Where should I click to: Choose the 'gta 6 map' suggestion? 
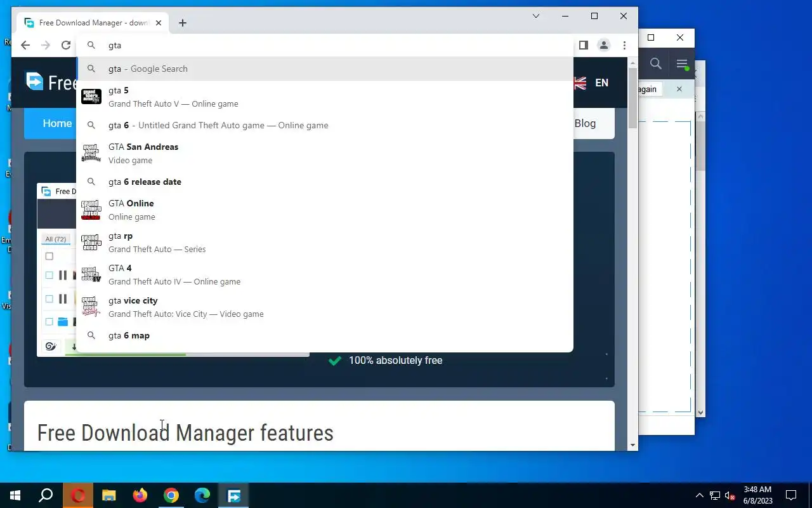(x=325, y=335)
